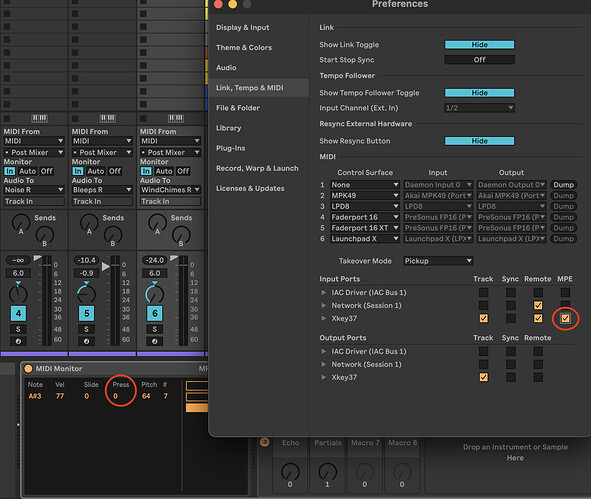Screen dimensions: 591x499
Task: Open the Audio preferences tab
Action: click(x=226, y=68)
